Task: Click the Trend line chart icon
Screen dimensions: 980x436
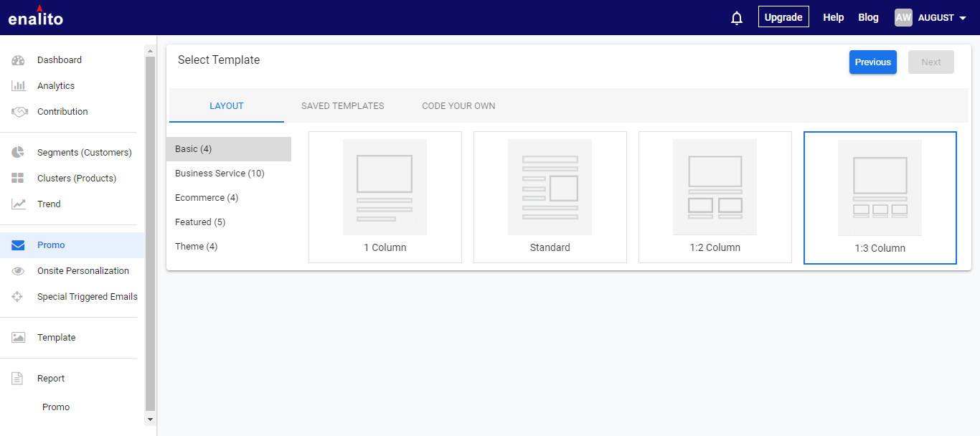Action: pos(19,204)
